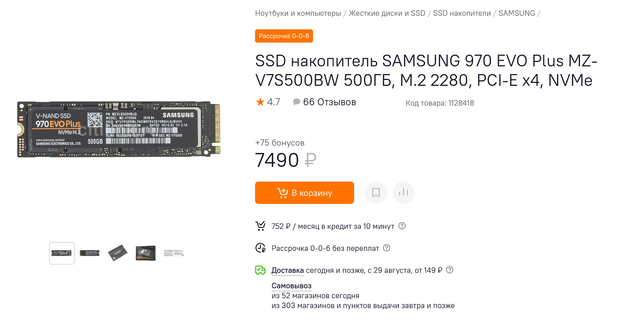Go to Ноутбуки и компьютеры breadcrumb
Screen dimensions: 644x329
point(298,13)
